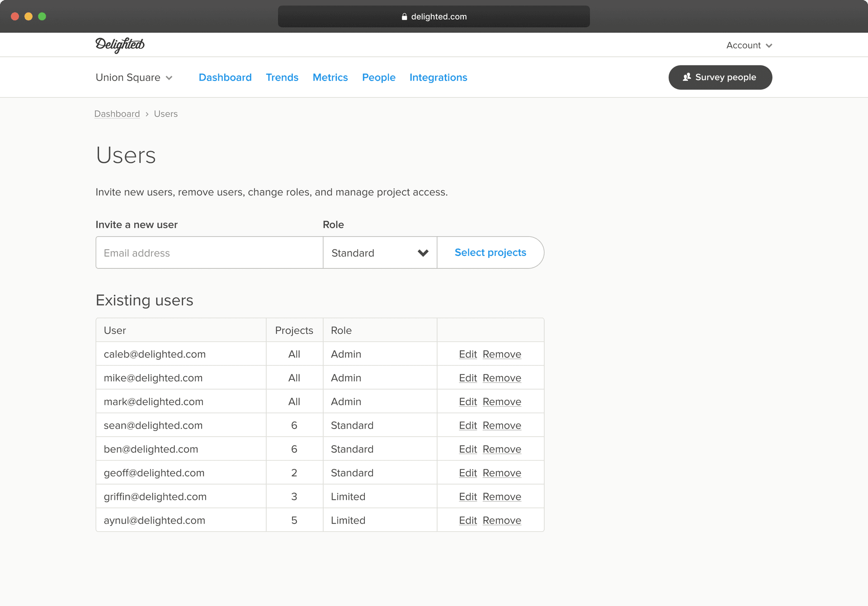Remove user aynul@delighted.com
Viewport: 868px width, 606px height.
(x=502, y=520)
